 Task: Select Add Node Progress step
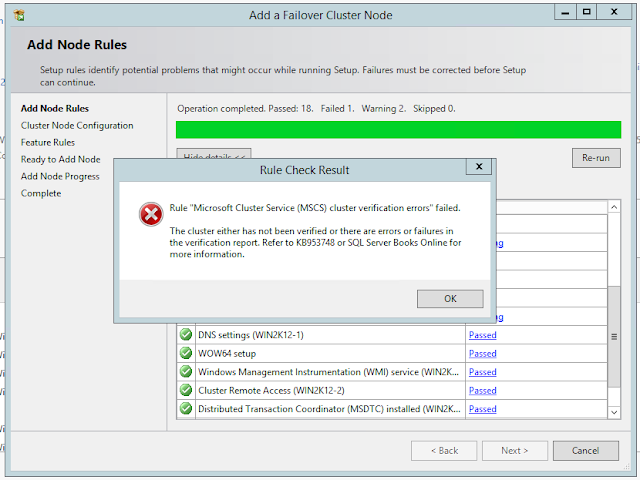tap(60, 177)
